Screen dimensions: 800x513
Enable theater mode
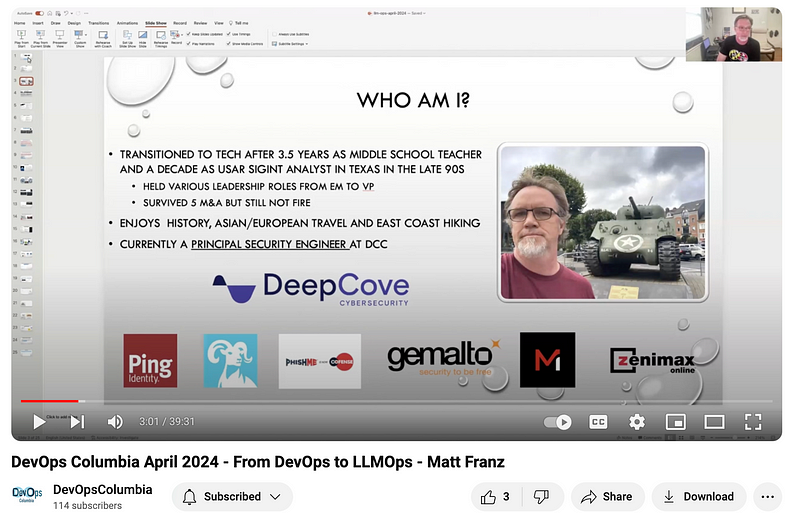pos(714,422)
